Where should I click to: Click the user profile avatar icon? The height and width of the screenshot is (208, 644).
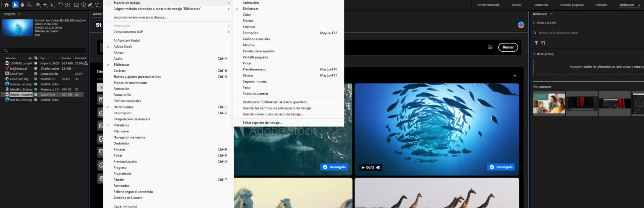[521, 25]
